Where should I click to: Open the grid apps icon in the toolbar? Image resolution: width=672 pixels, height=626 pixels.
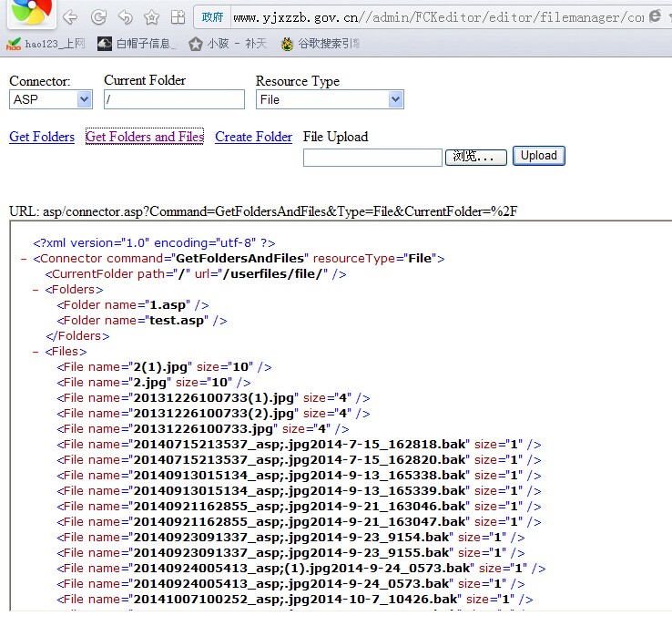click(178, 17)
